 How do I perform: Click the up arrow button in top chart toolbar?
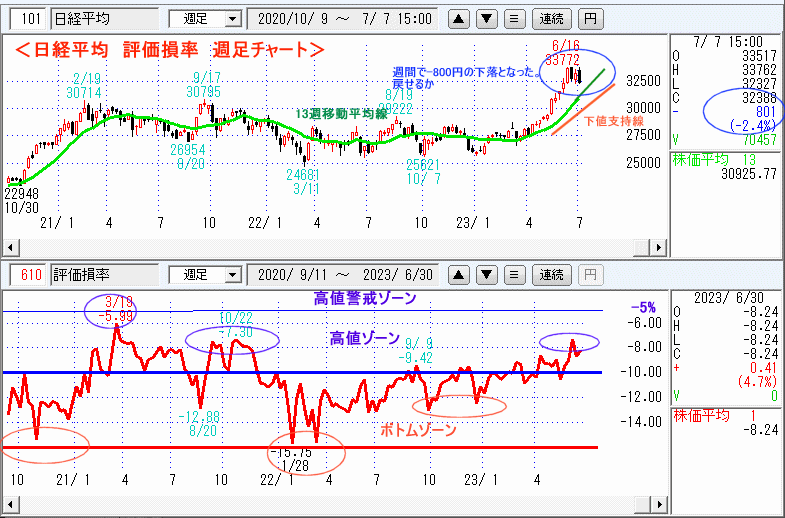[x=459, y=19]
